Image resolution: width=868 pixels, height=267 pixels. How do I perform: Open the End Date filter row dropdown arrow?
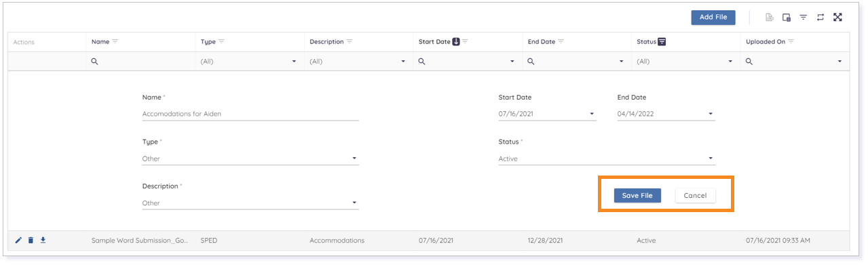pyautogui.click(x=622, y=62)
